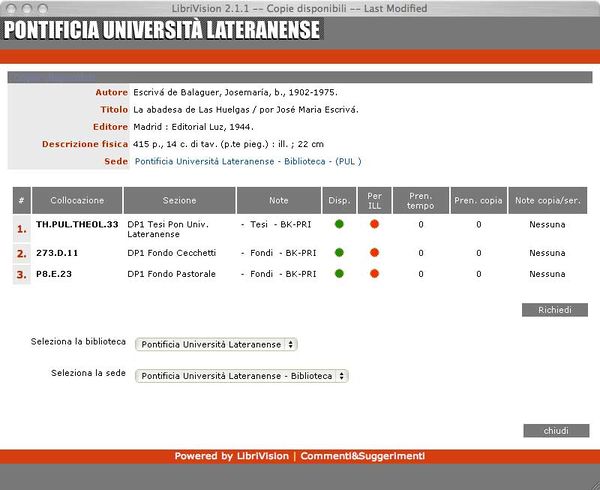Image resolution: width=600 pixels, height=490 pixels.
Task: Open the Pontificia Università Lateranense Biblioteca link
Action: point(247,161)
